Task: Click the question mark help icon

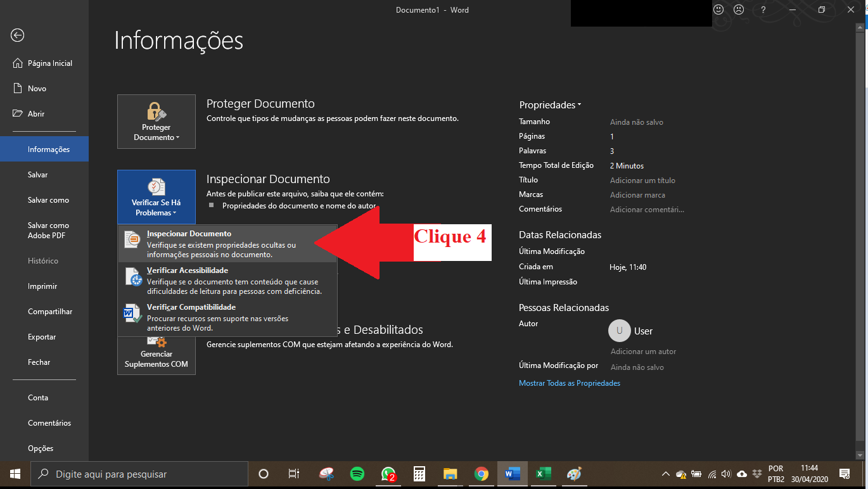Action: [x=763, y=10]
